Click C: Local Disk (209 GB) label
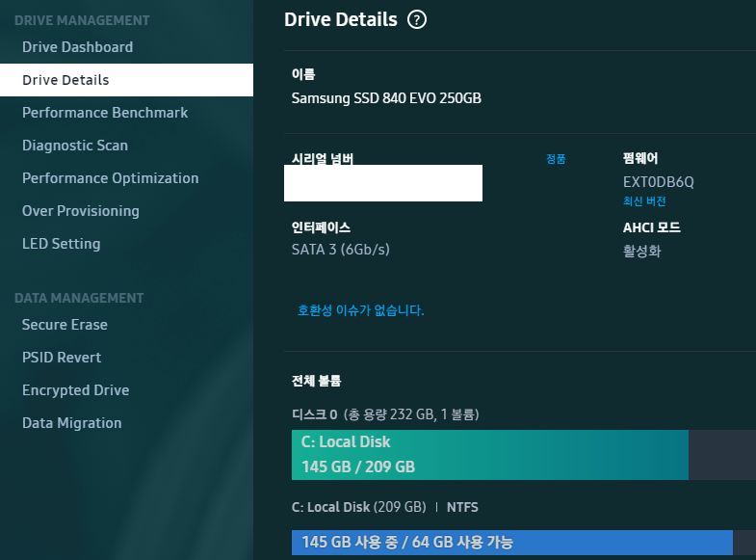The image size is (756, 560). point(358,507)
